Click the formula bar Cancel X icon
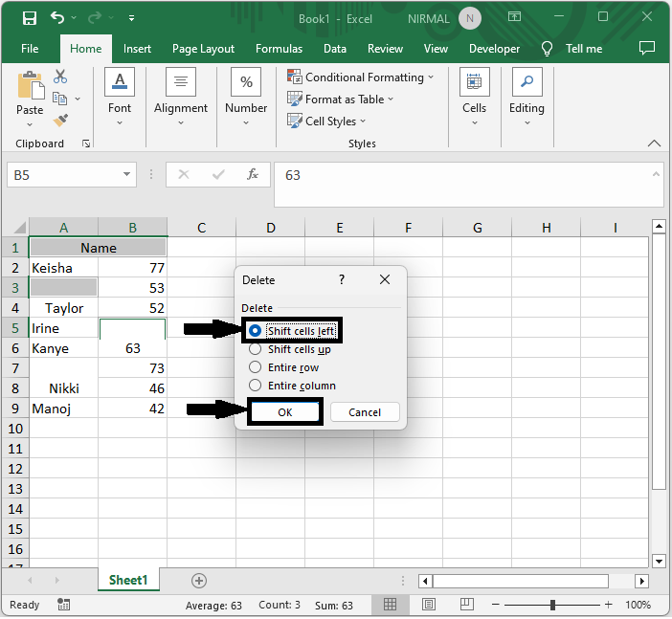 click(184, 174)
